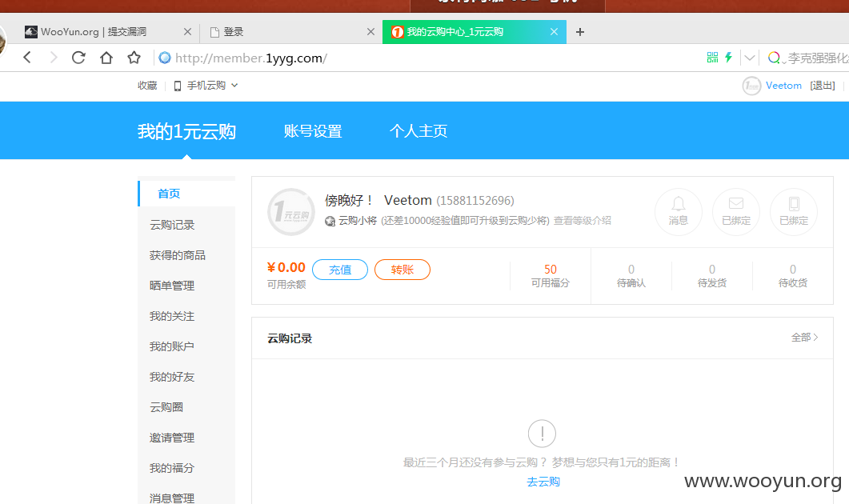Screen dimensions: 849x504
Task: Click the small user avatar beside Veetom
Action: pyautogui.click(x=751, y=86)
